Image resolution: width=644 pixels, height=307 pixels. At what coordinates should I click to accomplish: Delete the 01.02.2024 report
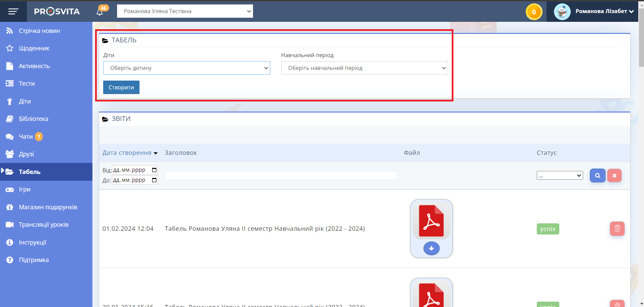[x=617, y=229]
